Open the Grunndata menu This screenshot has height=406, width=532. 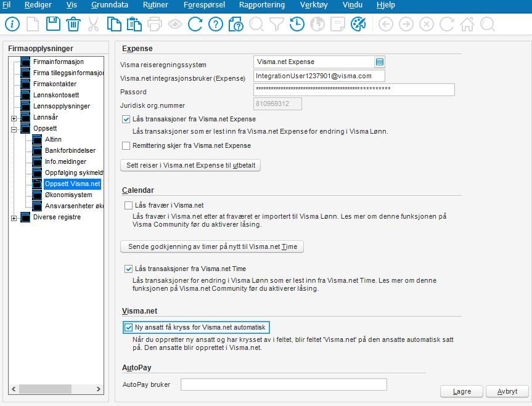coord(110,5)
